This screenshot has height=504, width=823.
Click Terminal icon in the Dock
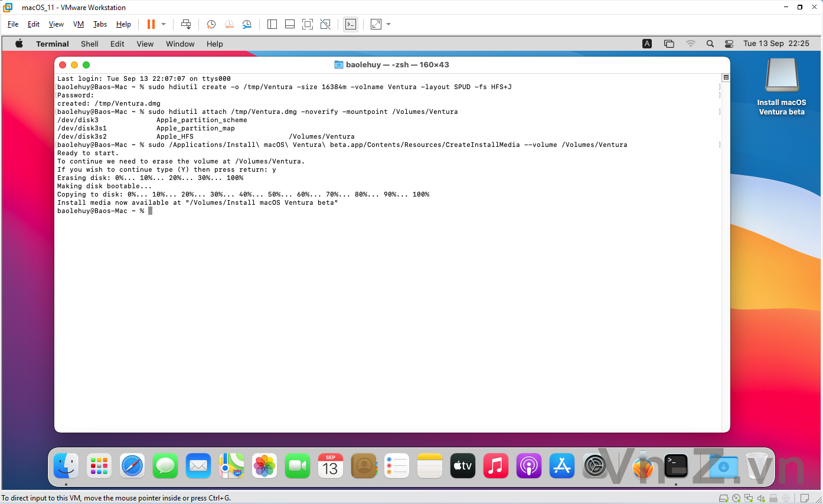pos(676,466)
